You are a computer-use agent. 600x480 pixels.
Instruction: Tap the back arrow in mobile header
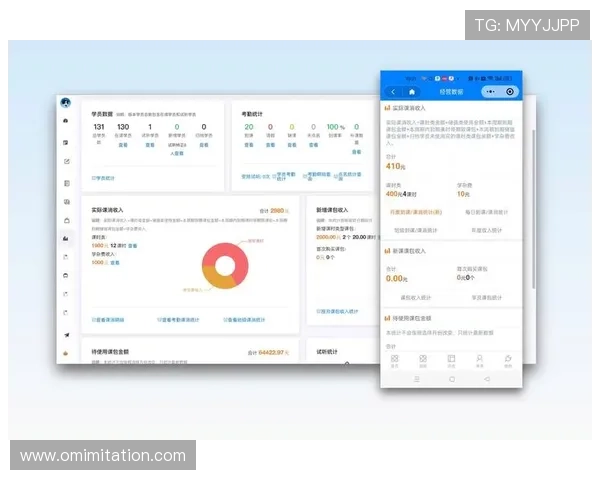391,91
